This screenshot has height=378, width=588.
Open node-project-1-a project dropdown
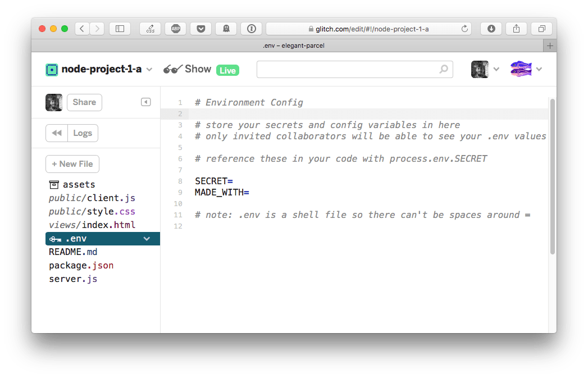(x=149, y=70)
